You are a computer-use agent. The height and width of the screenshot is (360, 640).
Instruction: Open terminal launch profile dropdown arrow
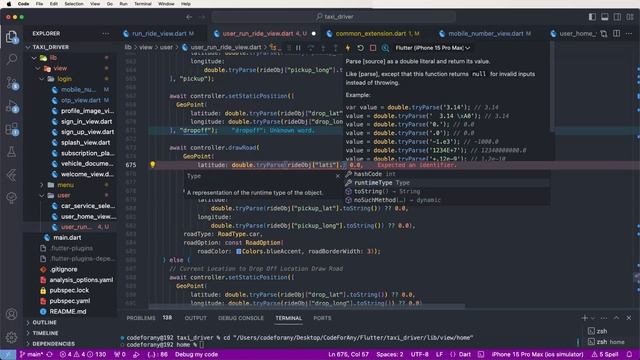tap(593, 318)
